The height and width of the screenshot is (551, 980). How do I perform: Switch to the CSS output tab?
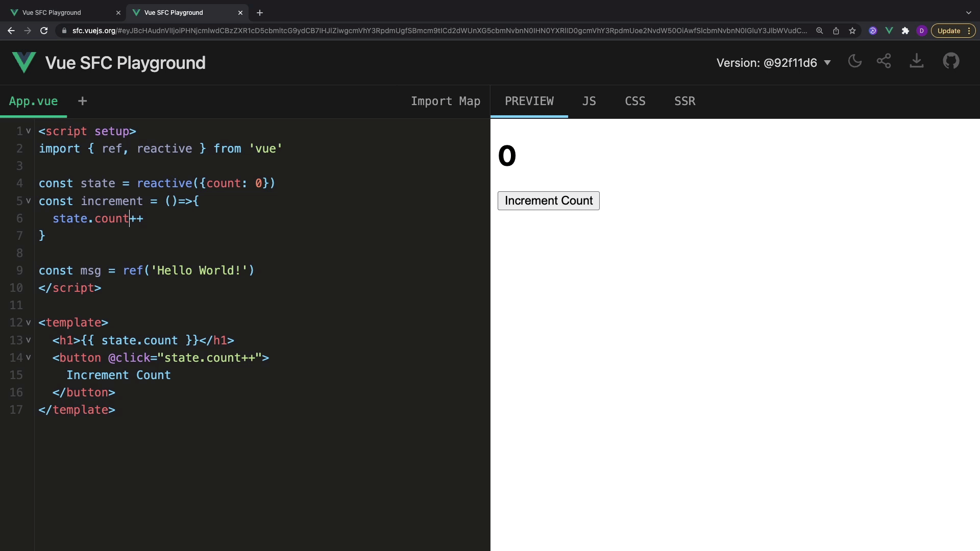pos(635,101)
